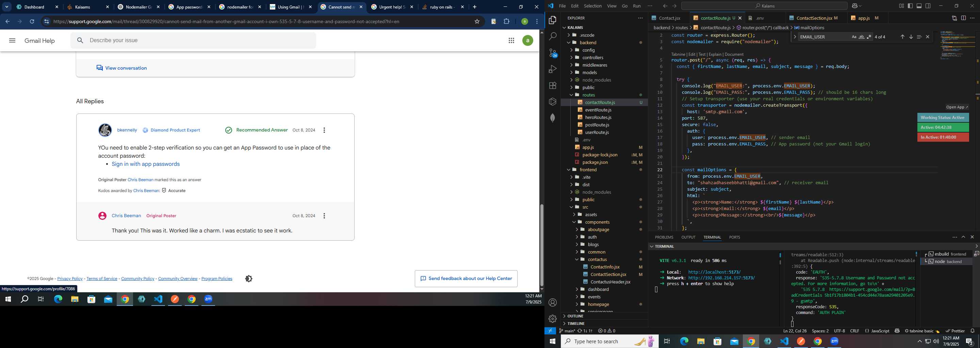The image size is (980, 348).
Task: Jump to next match in find widget
Action: 911,37
